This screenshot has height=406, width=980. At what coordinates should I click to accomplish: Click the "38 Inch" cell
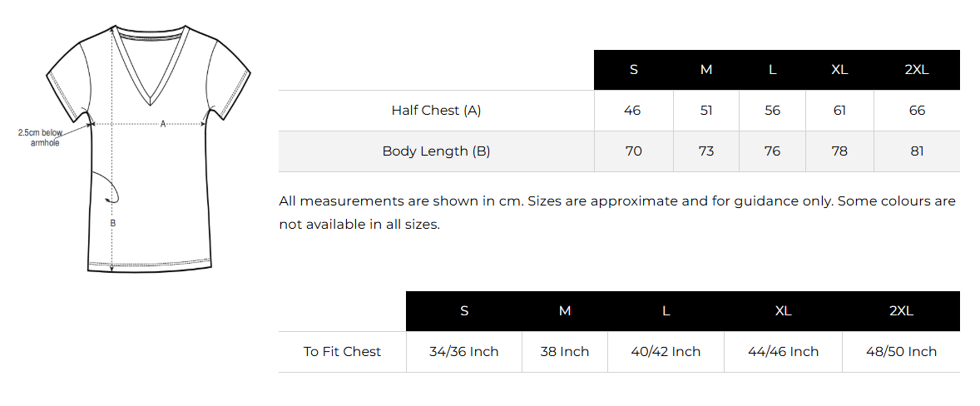pos(565,352)
